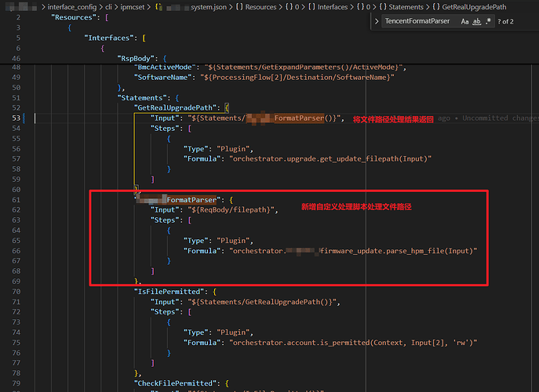This screenshot has height=392, width=539.
Task: Toggle Match Case in find widget
Action: tap(465, 21)
